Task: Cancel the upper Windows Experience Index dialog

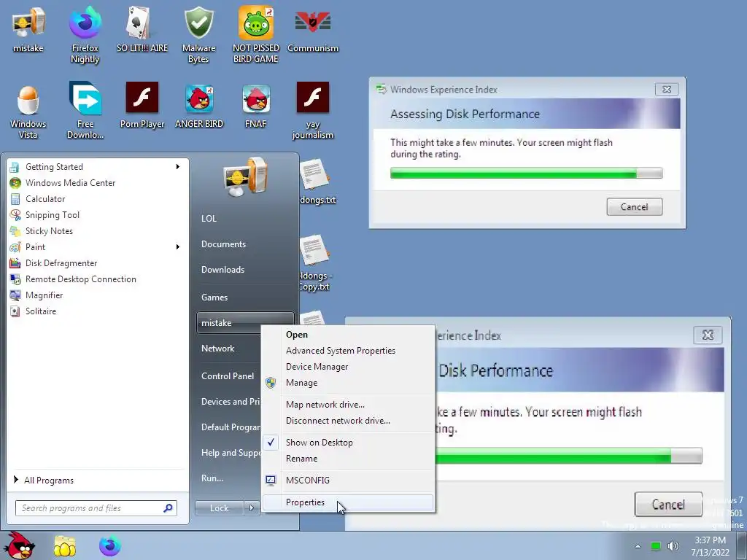Action: (x=634, y=206)
